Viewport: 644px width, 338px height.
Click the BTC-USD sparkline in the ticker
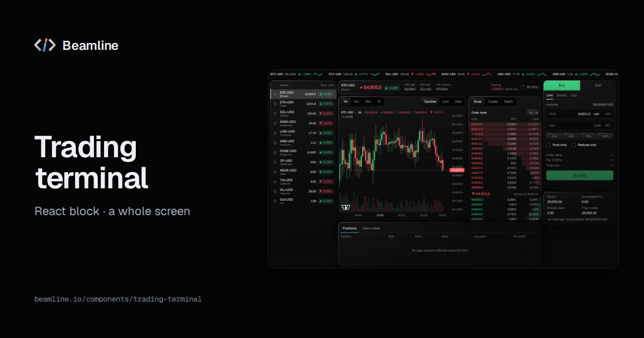point(318,74)
